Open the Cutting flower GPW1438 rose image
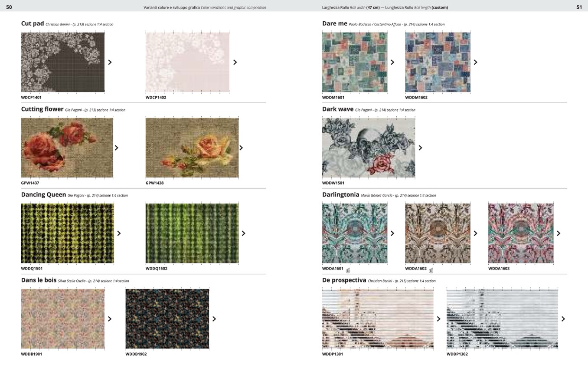Image resolution: width=588 pixels, height=381 pixels. click(x=192, y=148)
